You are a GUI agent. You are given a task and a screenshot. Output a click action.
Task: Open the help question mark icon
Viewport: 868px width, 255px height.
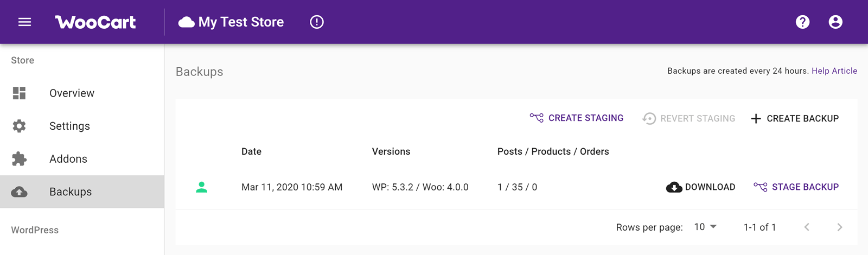(x=802, y=22)
